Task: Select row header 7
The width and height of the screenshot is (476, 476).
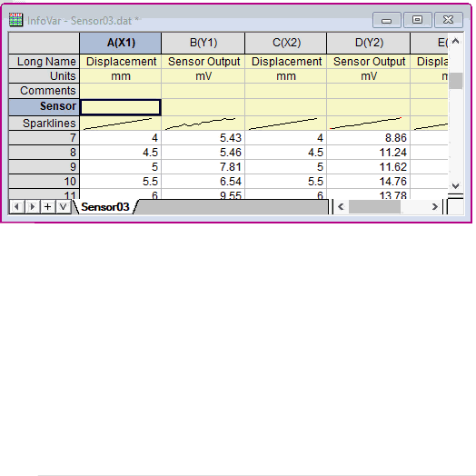Action: point(45,138)
